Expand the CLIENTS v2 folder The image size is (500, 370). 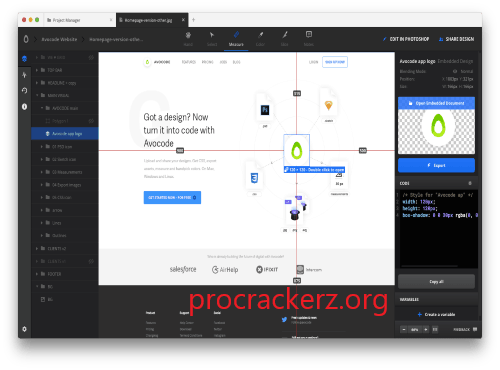pos(37,248)
